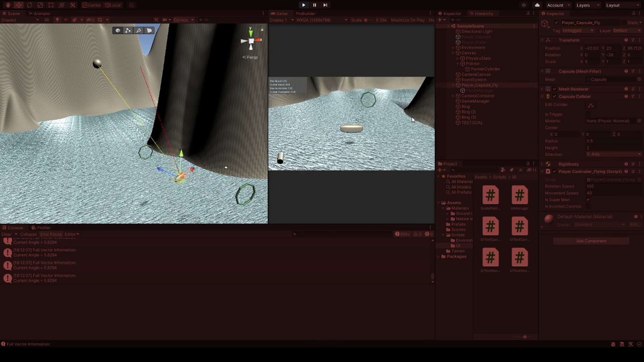
Task: Toggle the Static checkbox
Action: tap(624, 23)
